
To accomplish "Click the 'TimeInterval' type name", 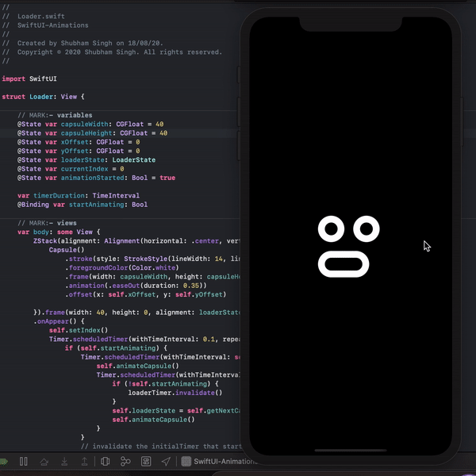I will click(x=116, y=196).
